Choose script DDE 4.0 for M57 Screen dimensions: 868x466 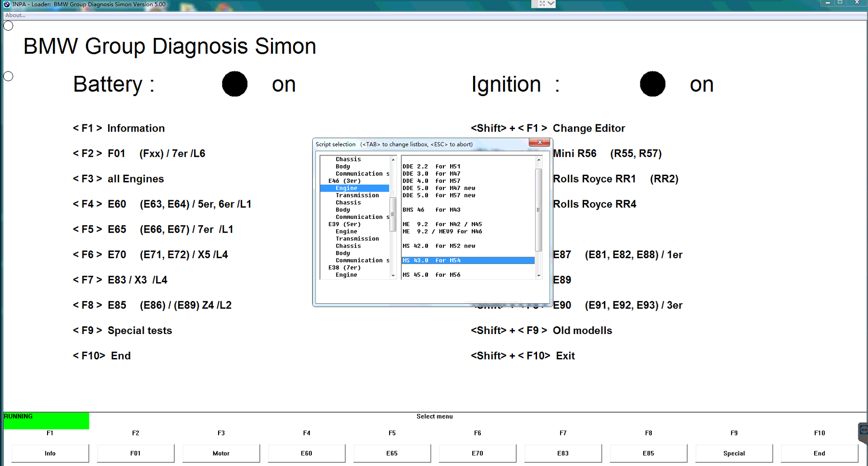coord(431,181)
